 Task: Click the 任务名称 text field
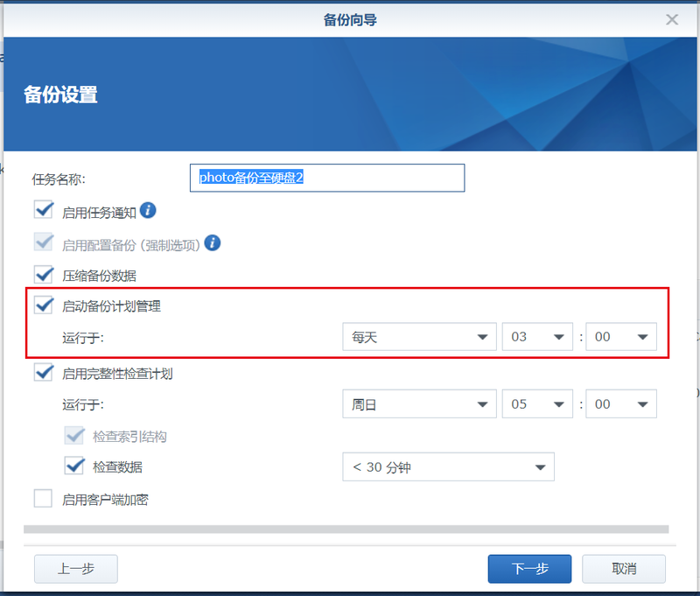click(326, 178)
